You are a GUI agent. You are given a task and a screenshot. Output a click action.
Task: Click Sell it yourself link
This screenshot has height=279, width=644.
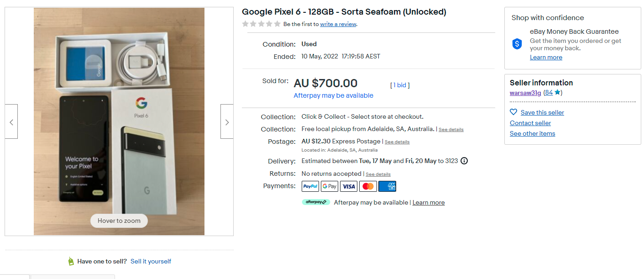click(x=151, y=261)
